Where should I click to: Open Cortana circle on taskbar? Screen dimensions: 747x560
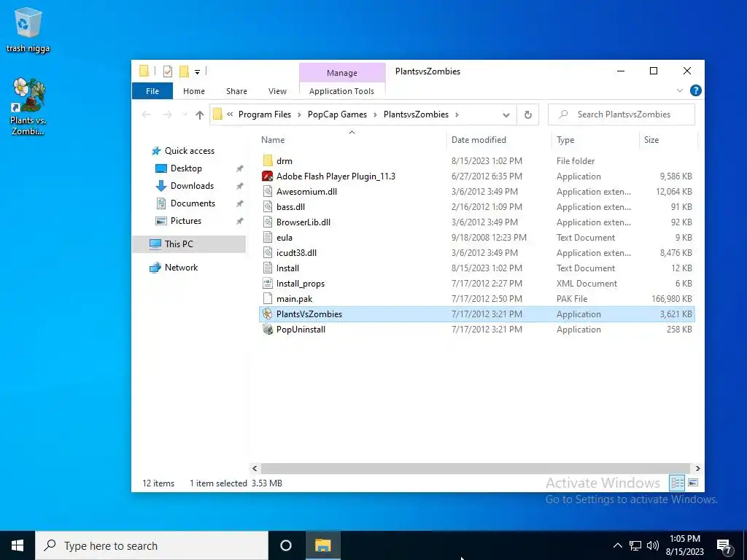286,545
